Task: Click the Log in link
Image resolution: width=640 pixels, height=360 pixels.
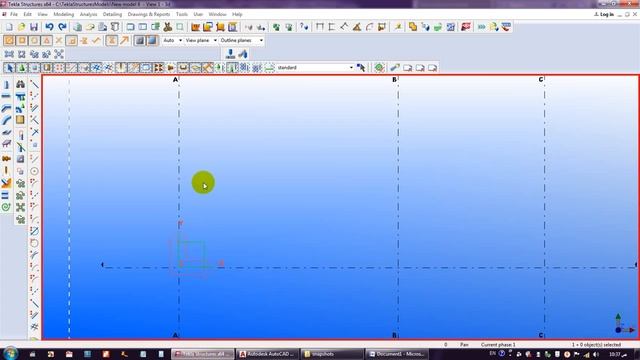Action: click(x=604, y=14)
